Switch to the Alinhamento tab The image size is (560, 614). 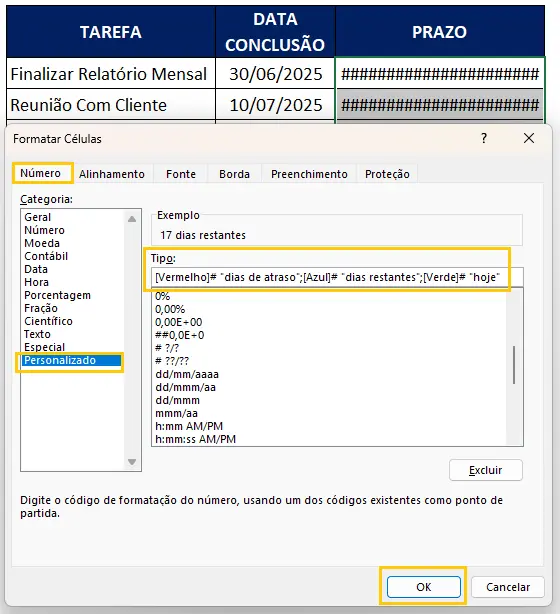(112, 174)
